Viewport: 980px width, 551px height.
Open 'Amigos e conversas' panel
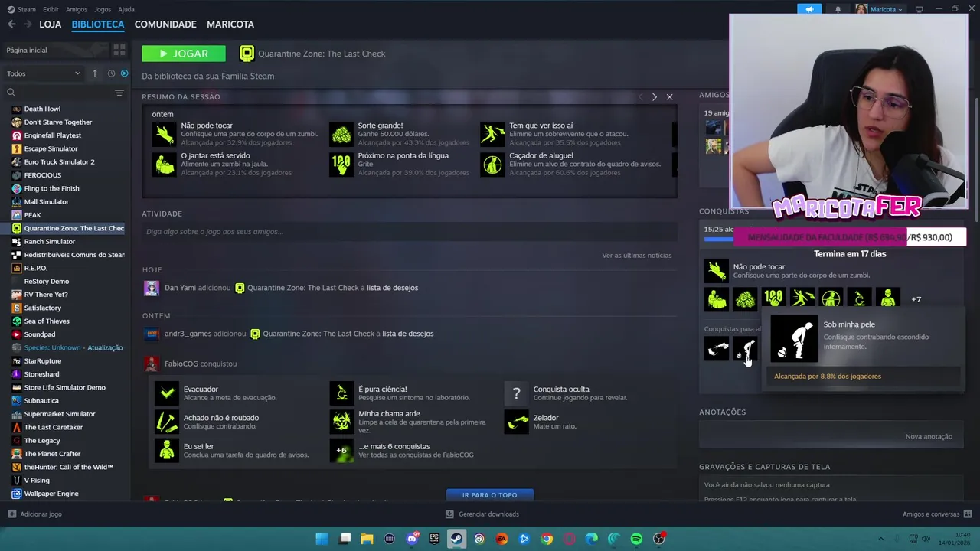937,514
